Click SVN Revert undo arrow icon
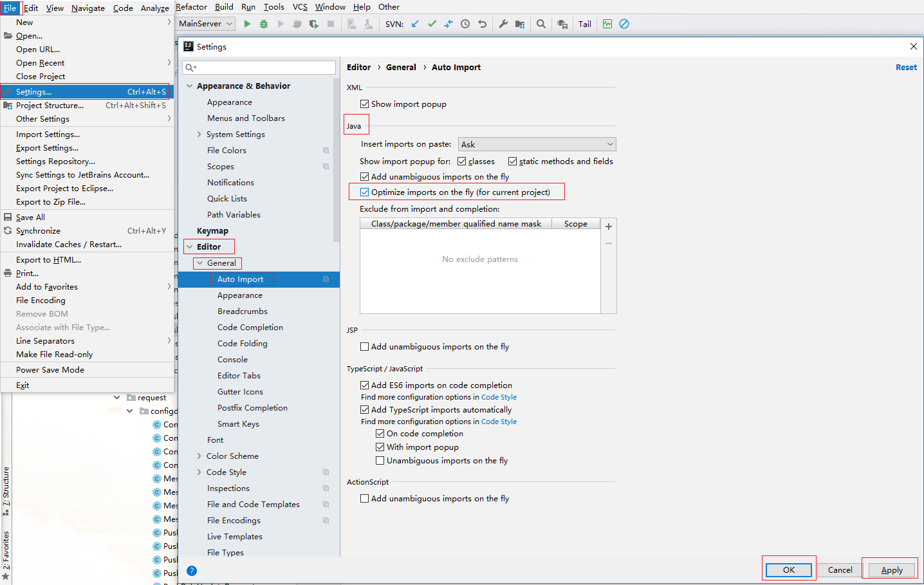 [x=482, y=24]
